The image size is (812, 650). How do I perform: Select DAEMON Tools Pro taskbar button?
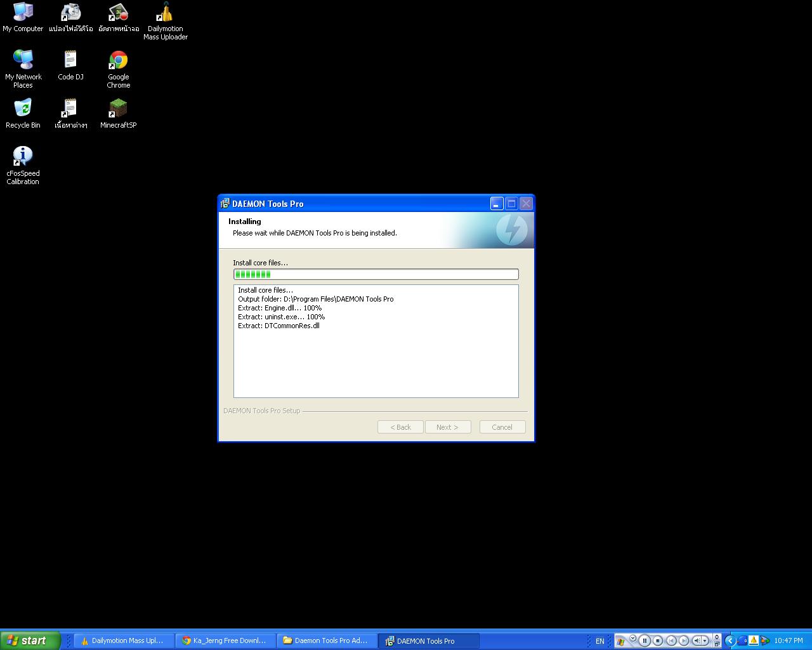coord(429,641)
